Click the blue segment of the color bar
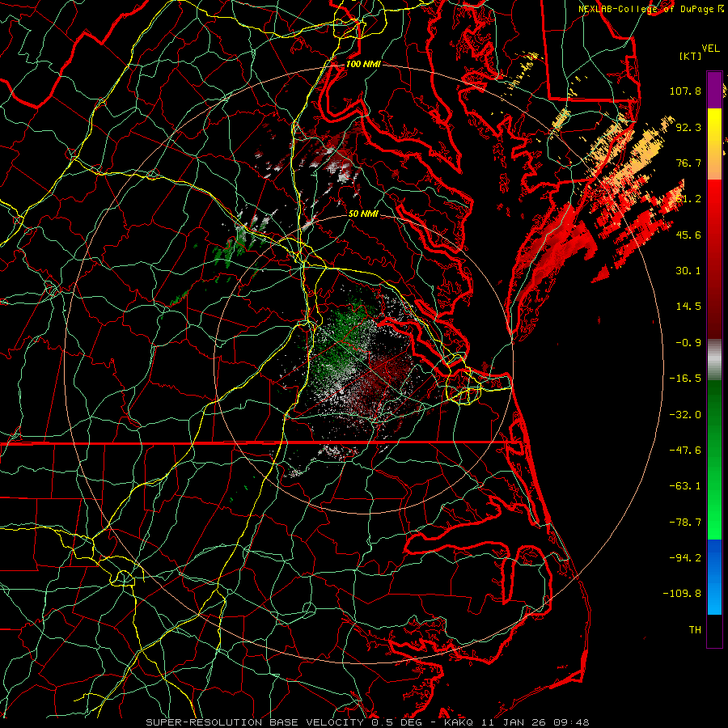 click(x=714, y=577)
